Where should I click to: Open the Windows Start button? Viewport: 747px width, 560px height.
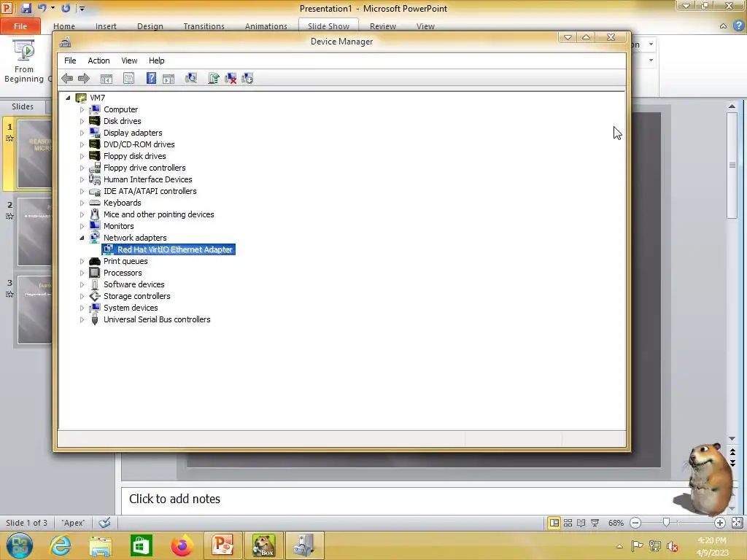pyautogui.click(x=20, y=545)
